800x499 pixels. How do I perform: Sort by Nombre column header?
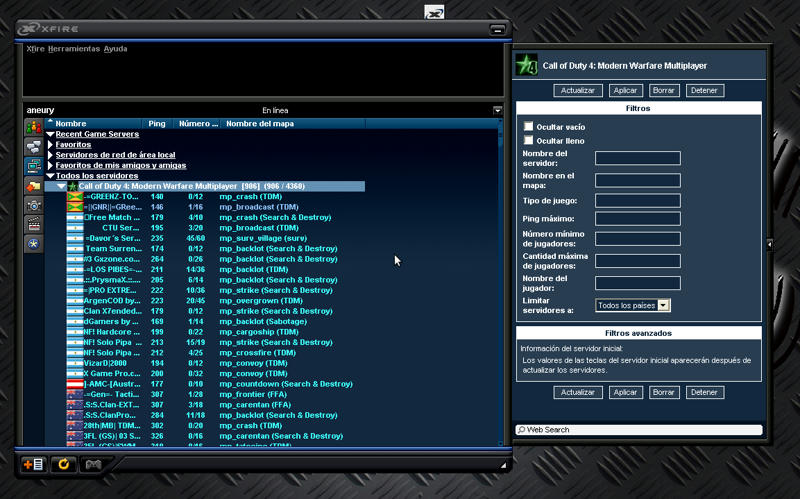93,123
